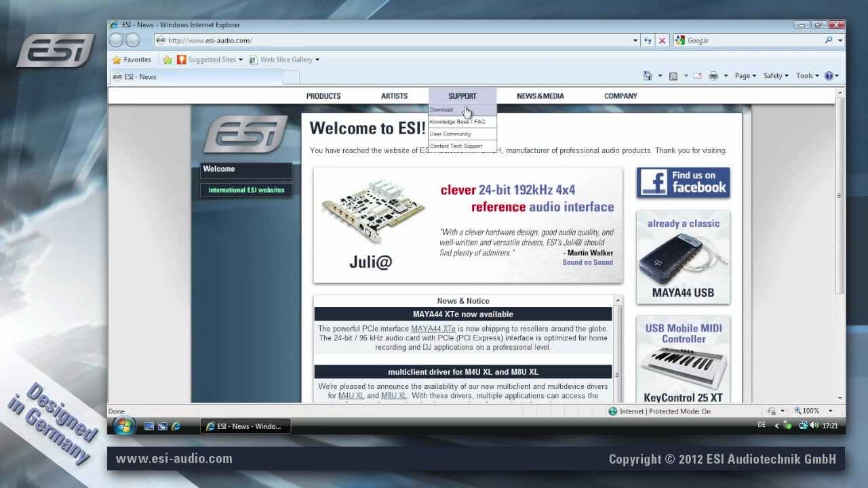The width and height of the screenshot is (868, 488).
Task: Click the Sound on Sound link
Action: (x=587, y=262)
